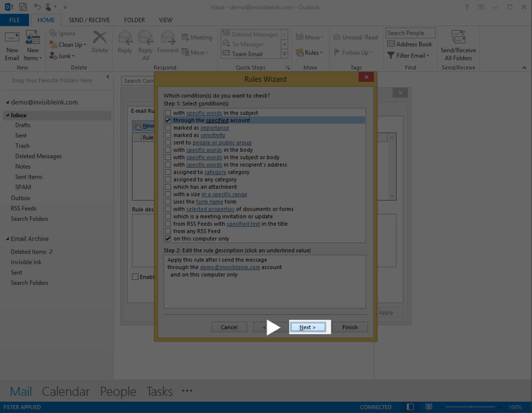Viewport: 532px width, 413px height.
Task: Check 'marked as sensitivity' condition
Action: [x=168, y=135]
